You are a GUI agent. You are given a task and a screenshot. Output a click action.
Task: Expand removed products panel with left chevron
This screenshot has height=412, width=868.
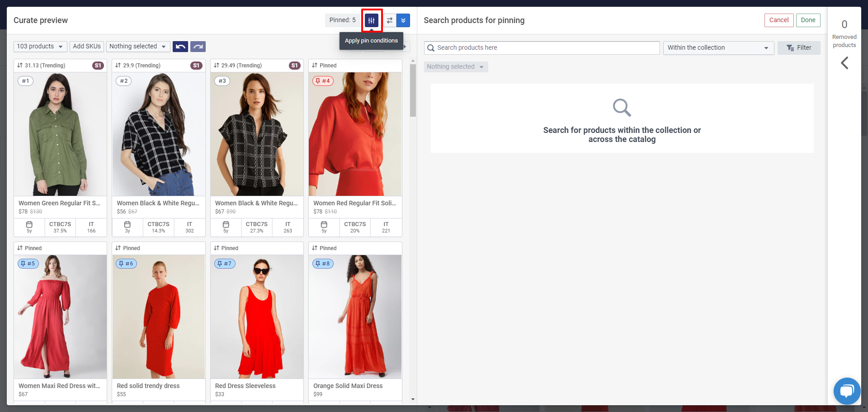[844, 63]
